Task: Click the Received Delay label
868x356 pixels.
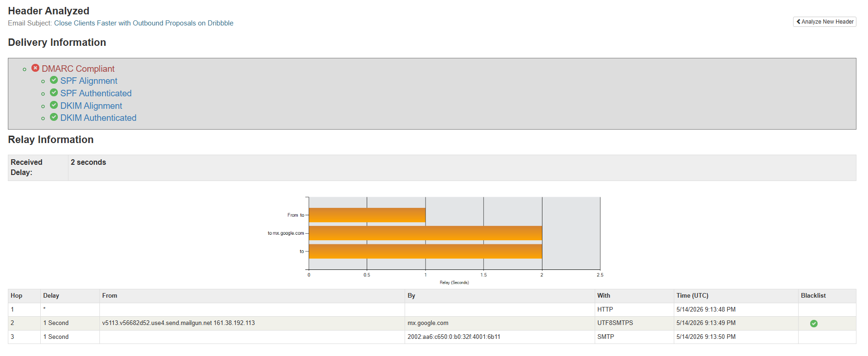Action: (26, 167)
